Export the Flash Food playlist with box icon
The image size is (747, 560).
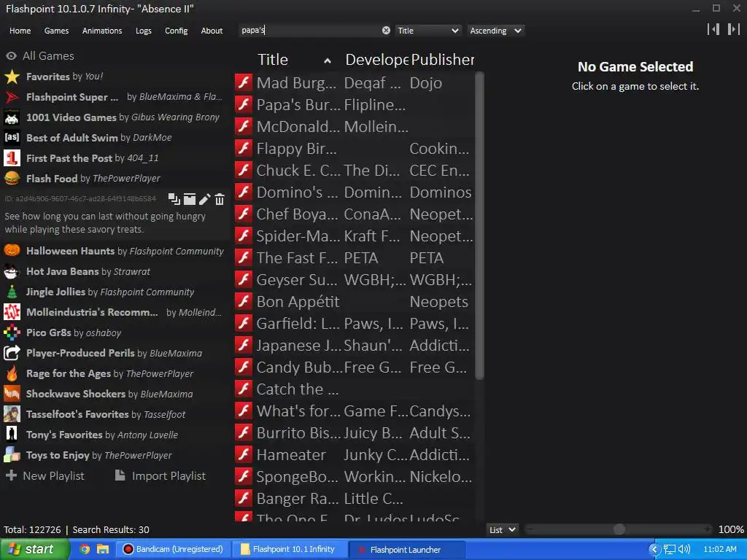(x=190, y=199)
